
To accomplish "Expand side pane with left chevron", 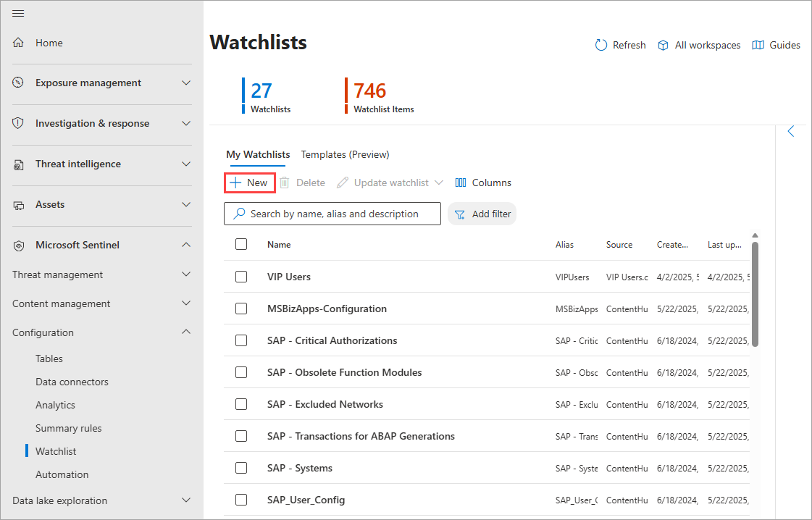I will click(791, 131).
